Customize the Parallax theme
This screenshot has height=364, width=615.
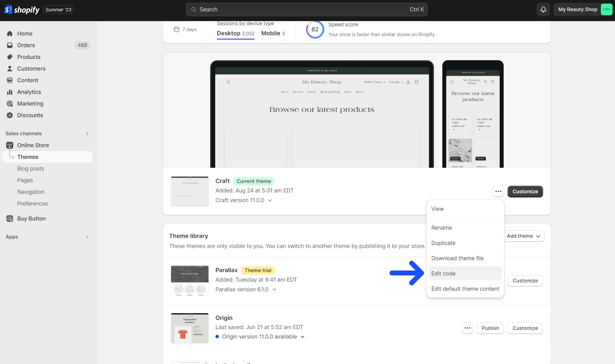[x=525, y=281]
